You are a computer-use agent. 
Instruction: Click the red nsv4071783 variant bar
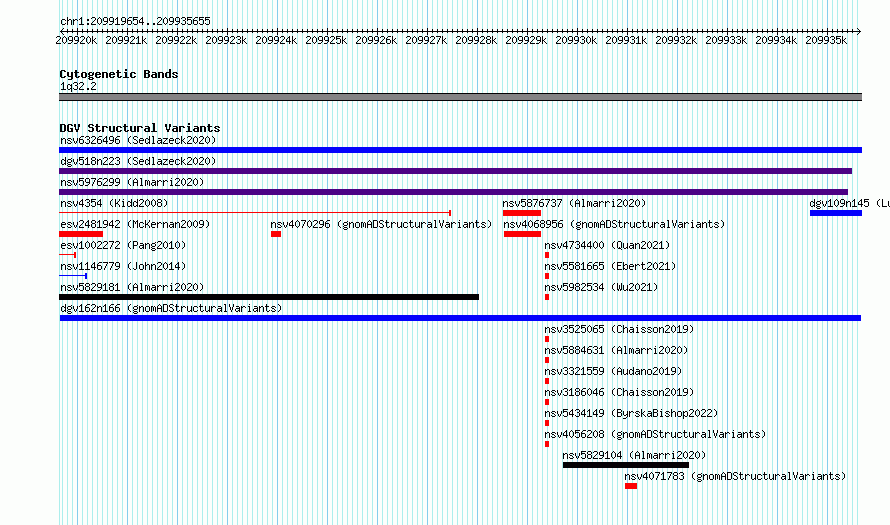(631, 486)
